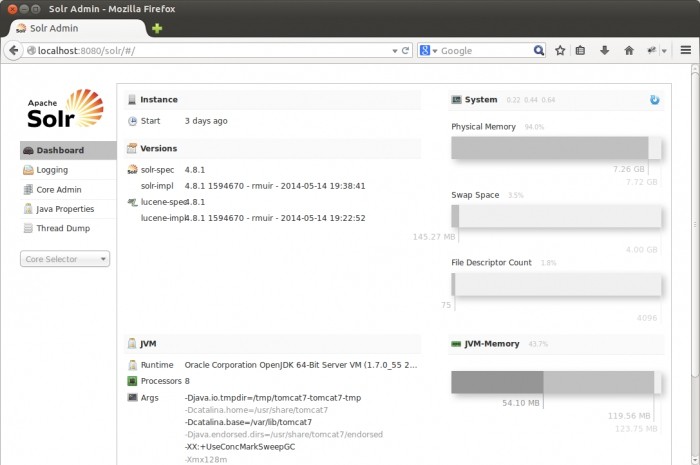The width and height of the screenshot is (700, 465).
Task: Open a new tab with plus
Action: pyautogui.click(x=157, y=29)
